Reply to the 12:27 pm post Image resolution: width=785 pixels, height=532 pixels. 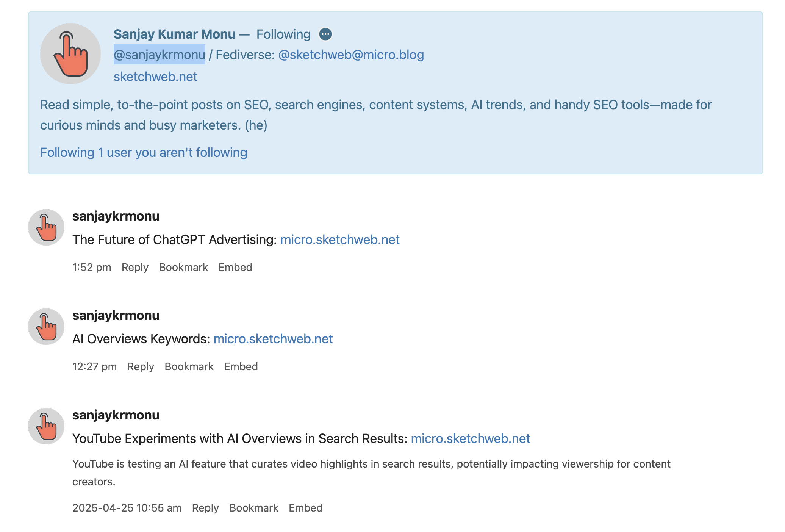point(141,366)
